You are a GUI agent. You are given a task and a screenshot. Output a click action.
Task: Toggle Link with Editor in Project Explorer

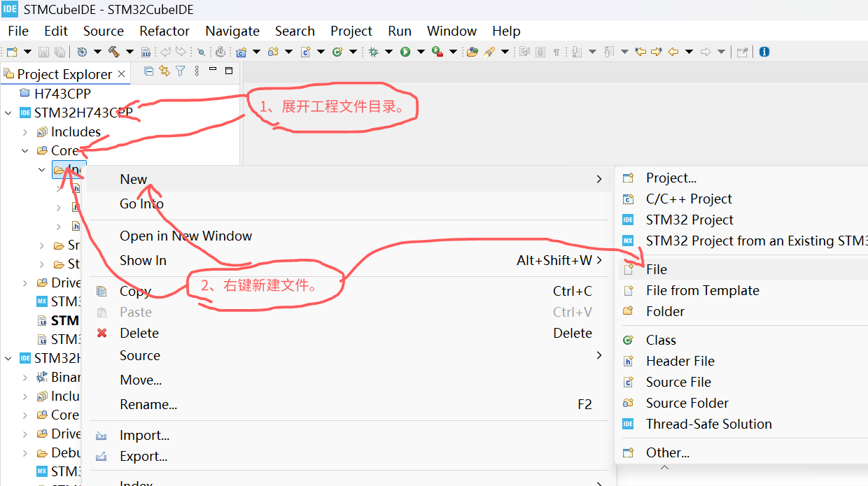point(164,71)
